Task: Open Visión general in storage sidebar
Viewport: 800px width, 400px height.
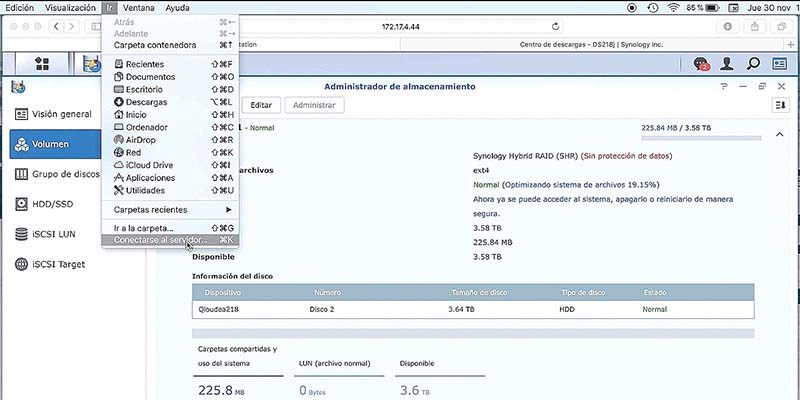Action: 55,114
